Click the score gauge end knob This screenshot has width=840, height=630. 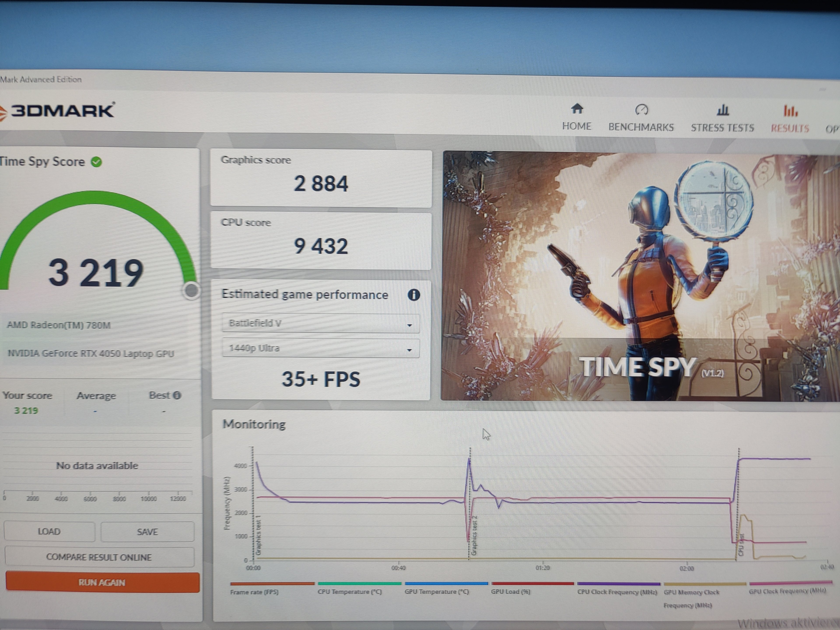tap(191, 290)
